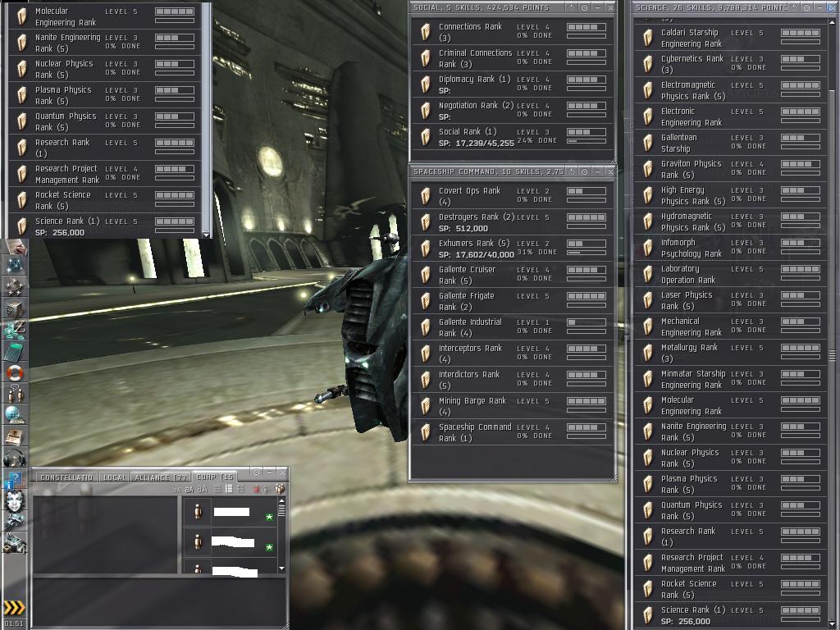Image resolution: width=840 pixels, height=630 pixels.
Task: Open options menu of Spaceship Command window
Action: pyautogui.click(x=584, y=171)
